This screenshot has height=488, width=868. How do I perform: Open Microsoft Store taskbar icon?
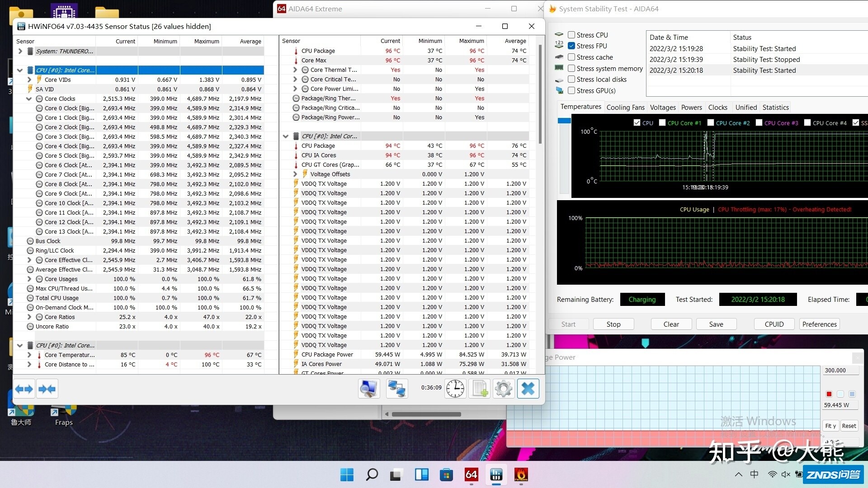pyautogui.click(x=446, y=474)
